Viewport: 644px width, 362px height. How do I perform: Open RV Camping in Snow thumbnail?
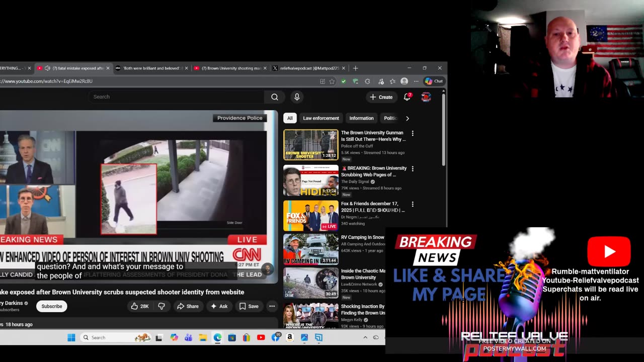click(x=311, y=249)
